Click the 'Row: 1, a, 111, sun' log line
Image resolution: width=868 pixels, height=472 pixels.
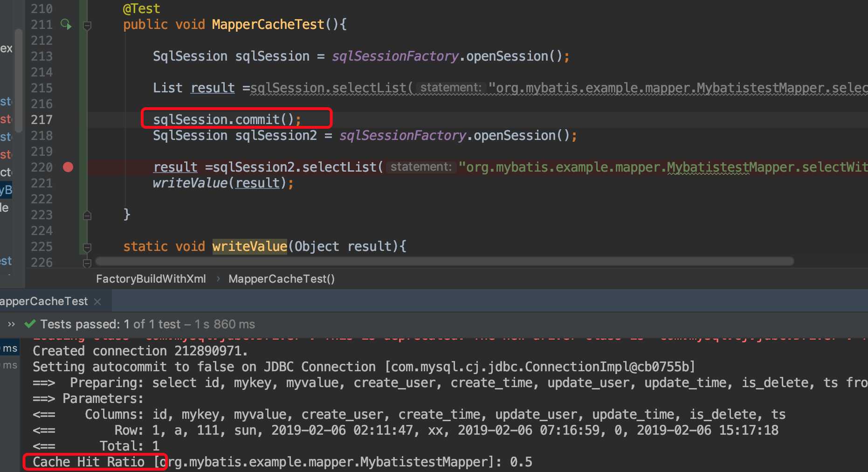pyautogui.click(x=406, y=430)
